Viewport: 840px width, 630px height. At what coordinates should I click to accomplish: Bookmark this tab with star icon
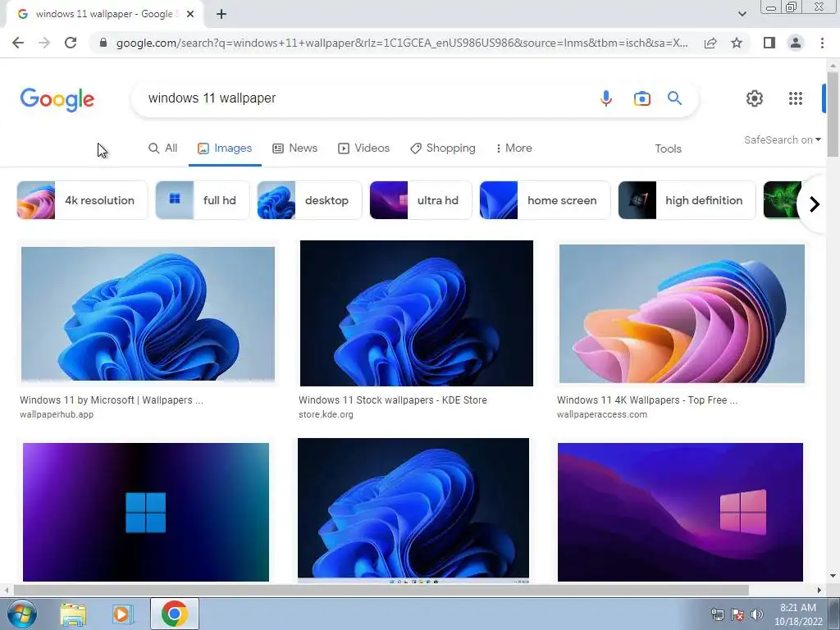pyautogui.click(x=737, y=43)
